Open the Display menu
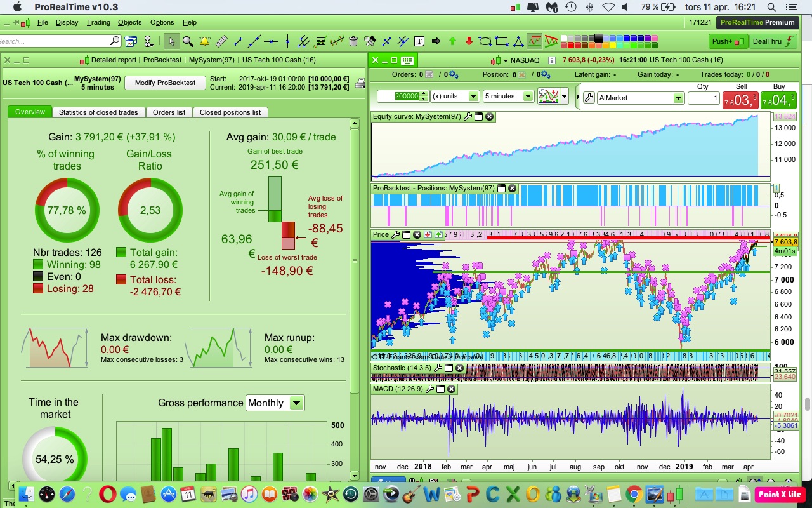Viewport: 812px width, 508px height. pyautogui.click(x=67, y=22)
